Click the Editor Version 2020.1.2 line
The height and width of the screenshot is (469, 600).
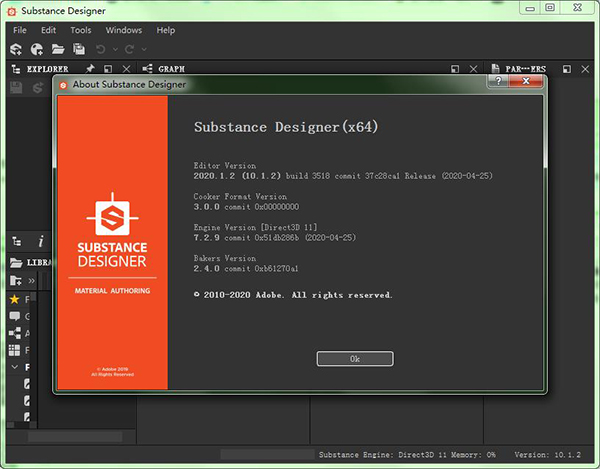343,176
